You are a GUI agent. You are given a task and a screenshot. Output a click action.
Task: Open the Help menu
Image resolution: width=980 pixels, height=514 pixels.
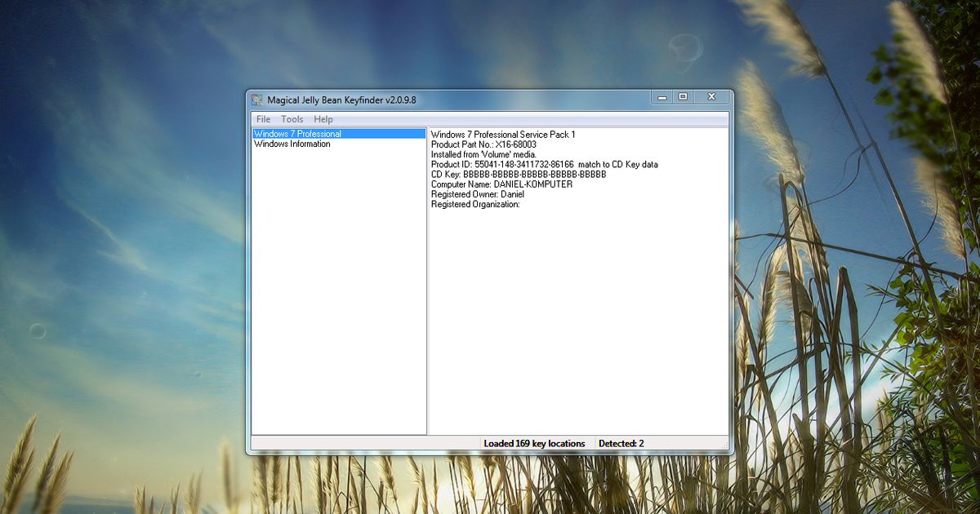click(323, 119)
